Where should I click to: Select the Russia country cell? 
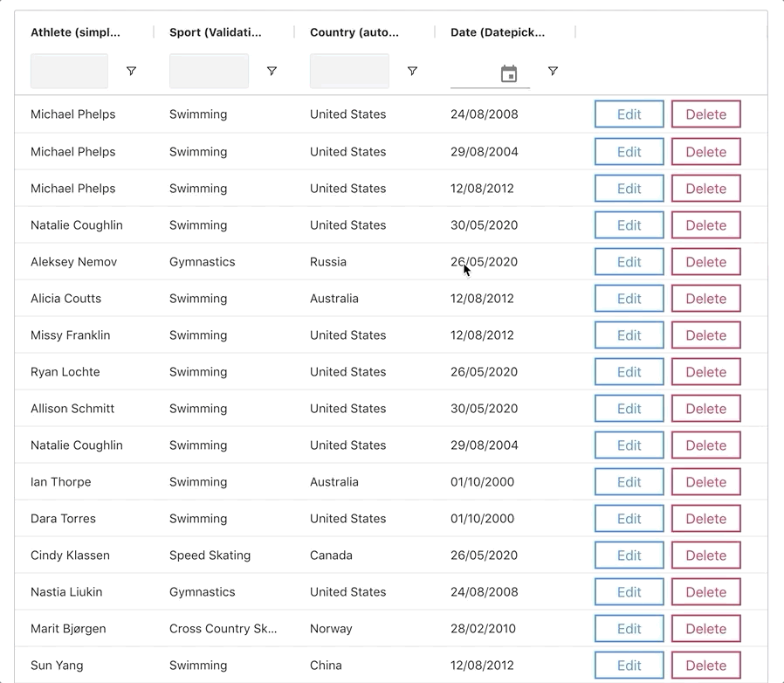(328, 262)
